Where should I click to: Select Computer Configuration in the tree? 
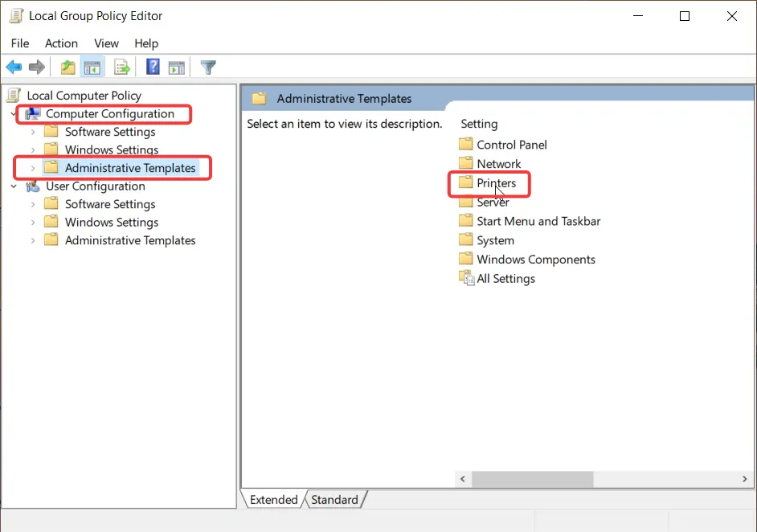click(x=110, y=114)
